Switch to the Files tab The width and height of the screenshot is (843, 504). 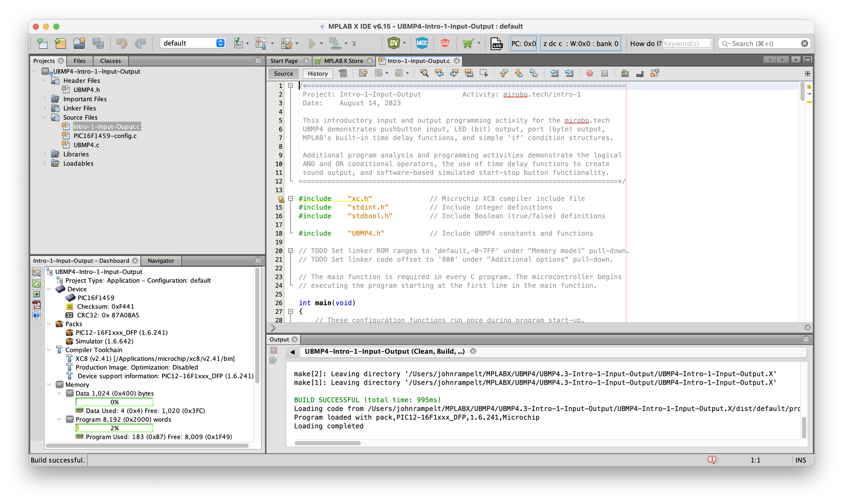80,61
